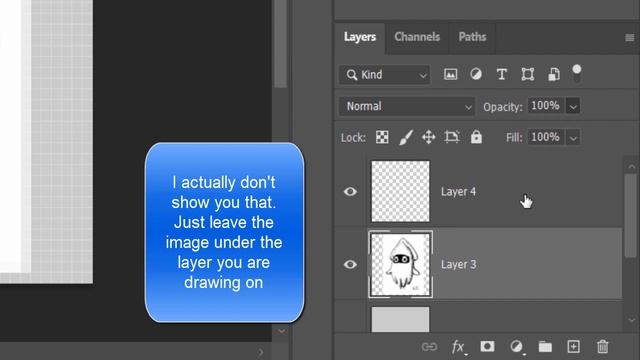Filter for adjustment layers
The image size is (640, 360).
click(476, 74)
